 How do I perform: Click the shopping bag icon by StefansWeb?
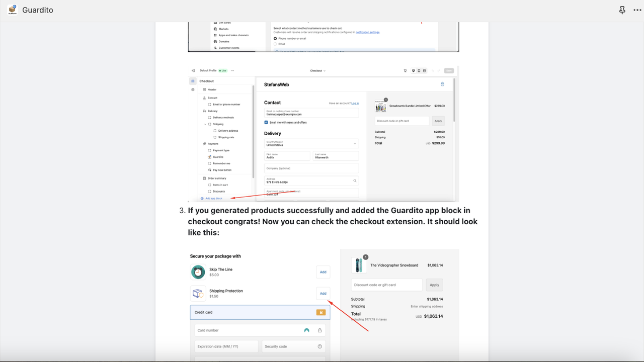click(442, 84)
